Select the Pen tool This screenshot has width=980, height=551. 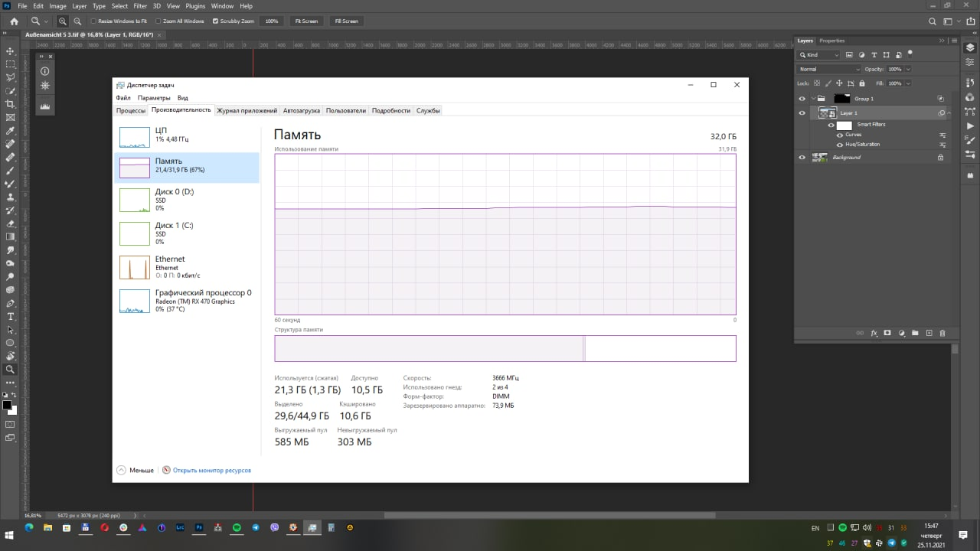point(10,303)
